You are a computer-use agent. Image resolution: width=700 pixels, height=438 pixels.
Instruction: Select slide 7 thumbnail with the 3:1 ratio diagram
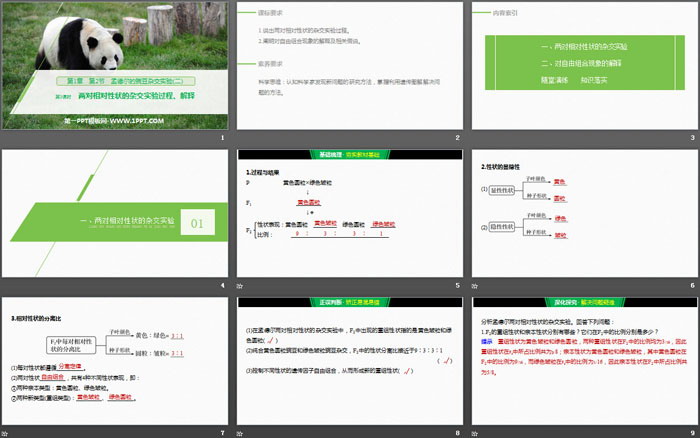(115, 361)
